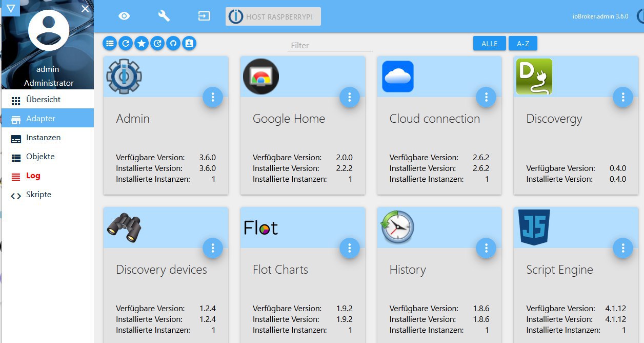Open the three-dot menu on Google Home card
This screenshot has width=644, height=343.
[350, 97]
